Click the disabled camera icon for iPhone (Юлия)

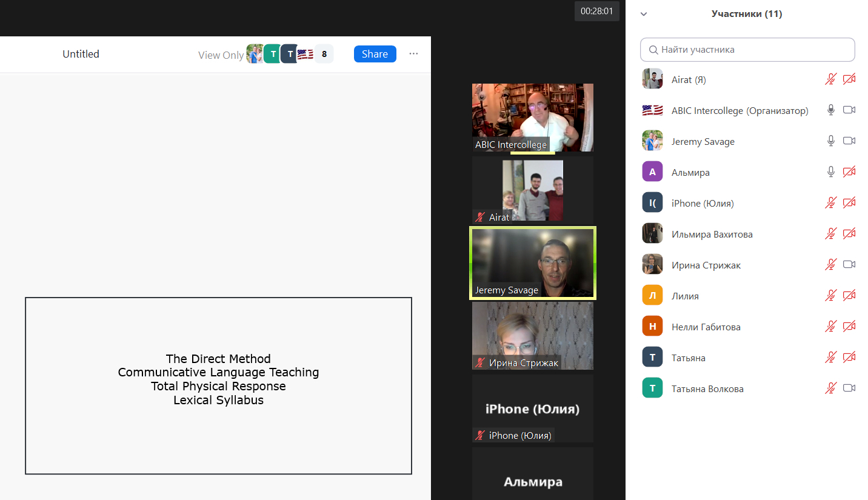[x=849, y=203]
